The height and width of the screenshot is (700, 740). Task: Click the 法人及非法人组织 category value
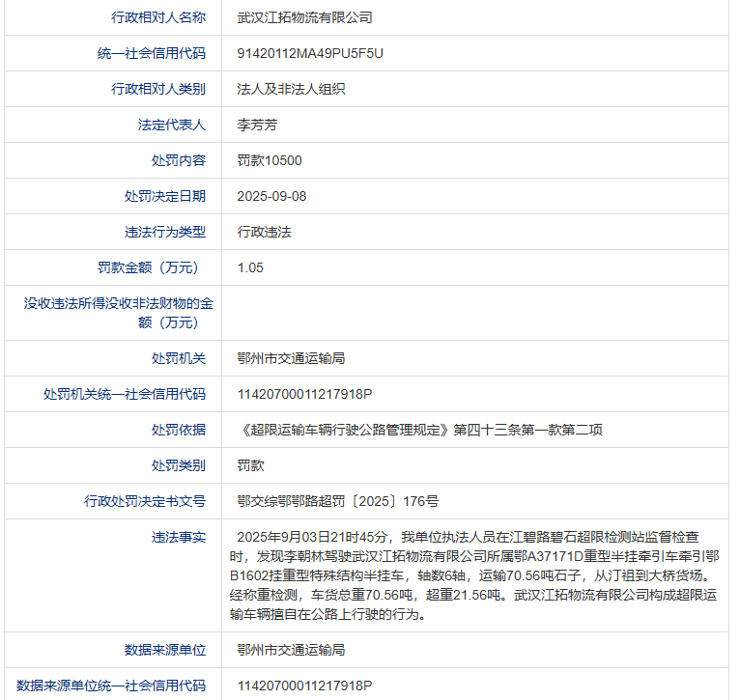click(x=291, y=89)
